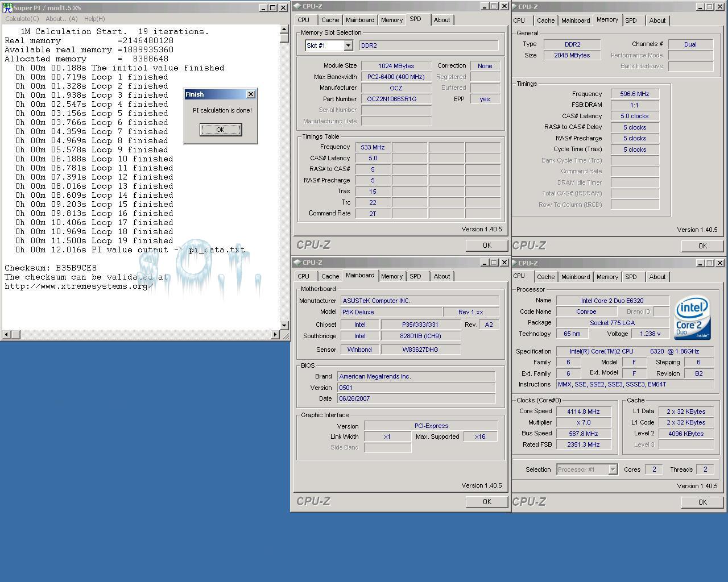Click Super PI vertical scrollbar up arrow
Image resolution: width=728 pixels, height=582 pixels.
284,30
